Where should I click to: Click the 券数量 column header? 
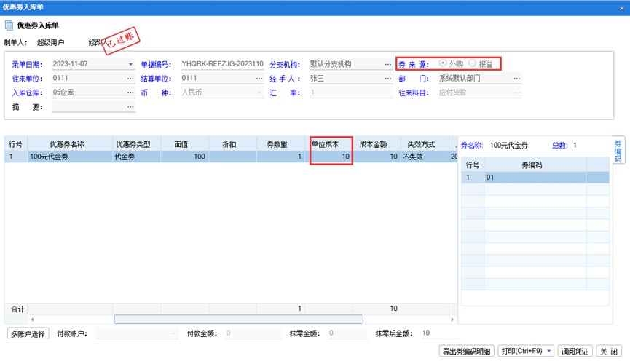[x=281, y=144]
